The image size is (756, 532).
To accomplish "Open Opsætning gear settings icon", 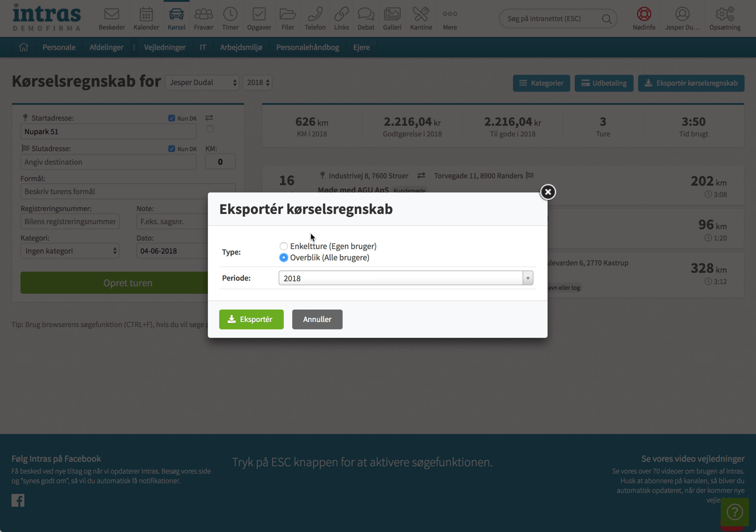I will point(724,14).
